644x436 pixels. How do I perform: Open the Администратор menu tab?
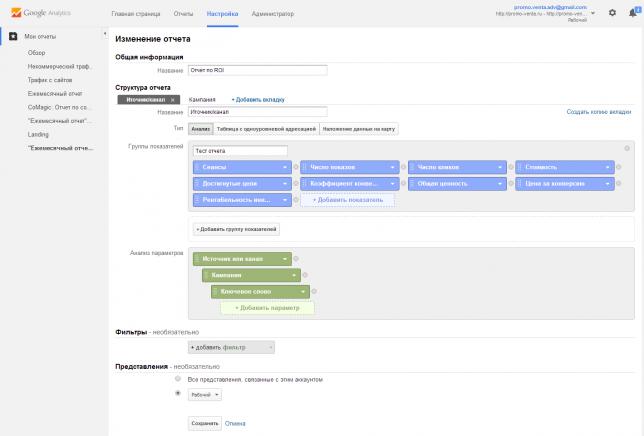tap(273, 15)
